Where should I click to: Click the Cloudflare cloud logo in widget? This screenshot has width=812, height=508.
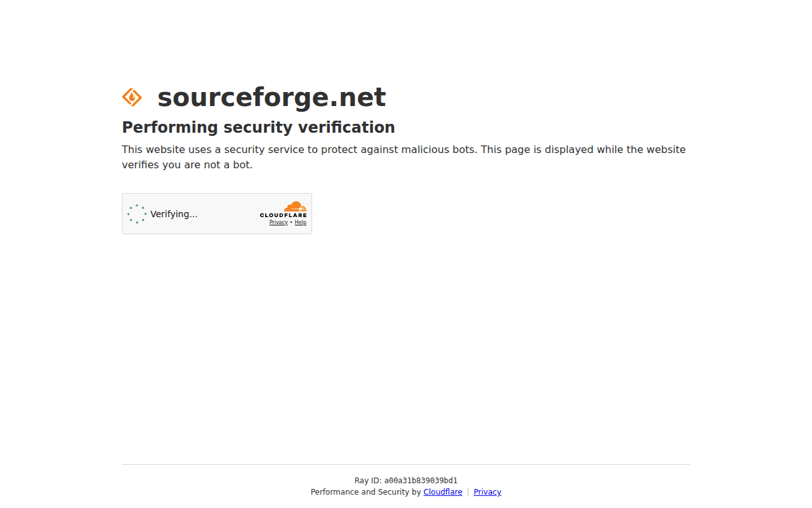pyautogui.click(x=283, y=210)
